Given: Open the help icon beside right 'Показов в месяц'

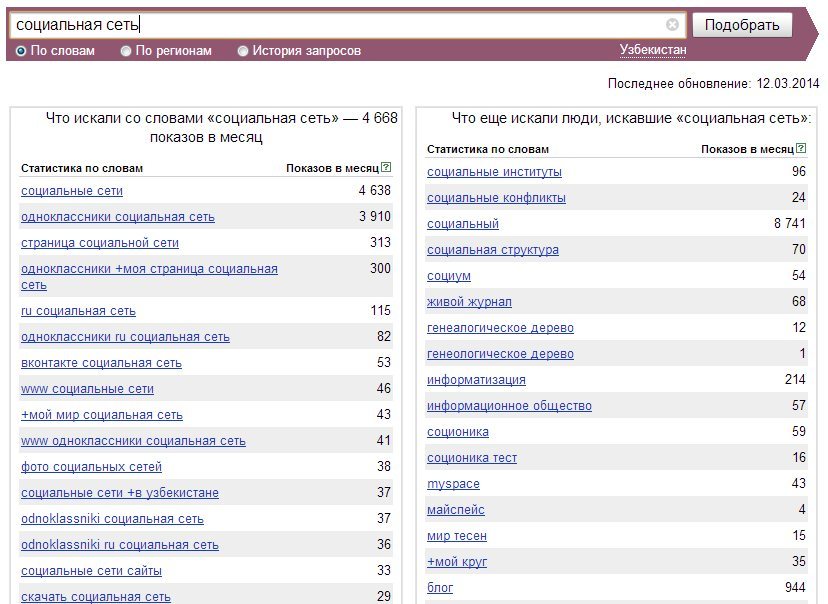Looking at the screenshot, I should [801, 148].
